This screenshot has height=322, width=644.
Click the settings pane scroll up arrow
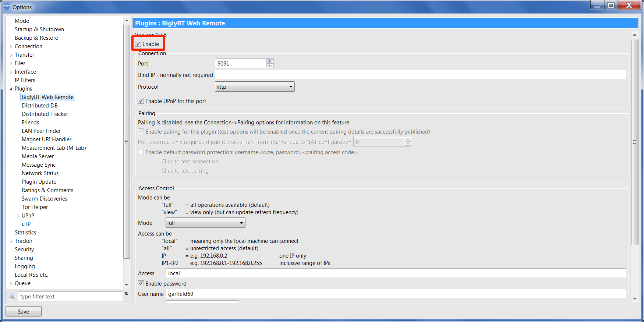click(x=635, y=35)
